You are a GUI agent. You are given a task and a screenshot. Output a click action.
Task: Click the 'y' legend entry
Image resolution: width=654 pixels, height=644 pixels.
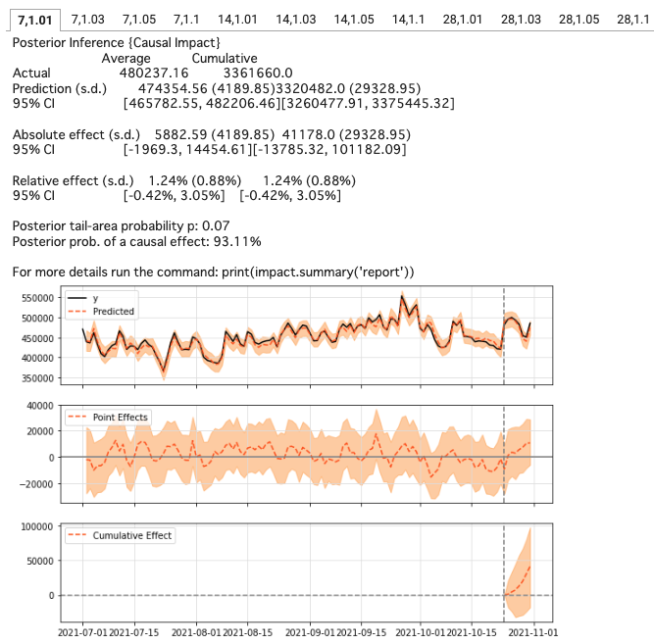pyautogui.click(x=83, y=298)
